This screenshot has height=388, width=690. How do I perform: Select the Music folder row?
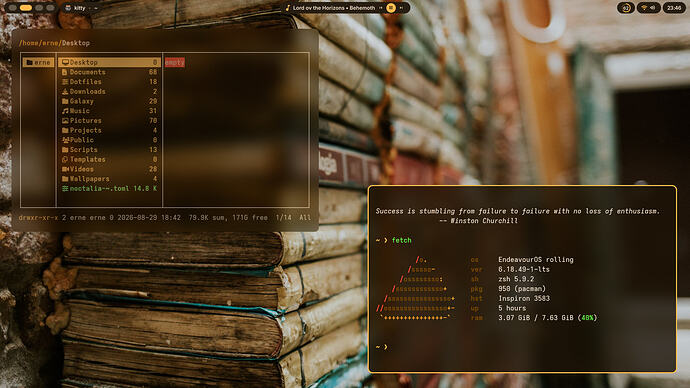(x=110, y=111)
